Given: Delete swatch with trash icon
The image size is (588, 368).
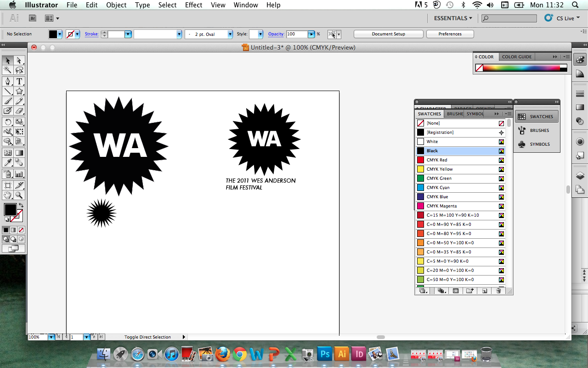Looking at the screenshot, I should [498, 291].
